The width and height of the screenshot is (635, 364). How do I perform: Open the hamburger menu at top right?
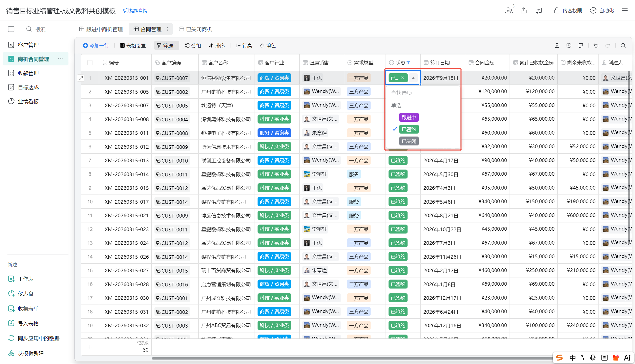[x=625, y=10]
